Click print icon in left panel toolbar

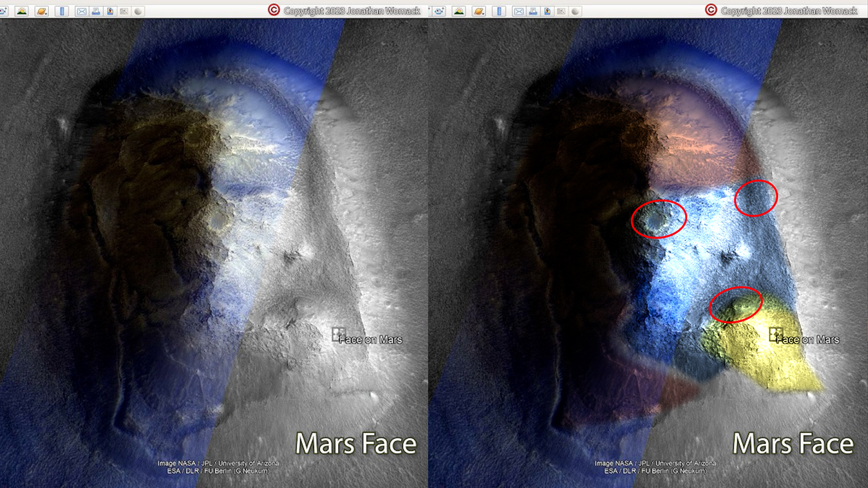[x=96, y=11]
